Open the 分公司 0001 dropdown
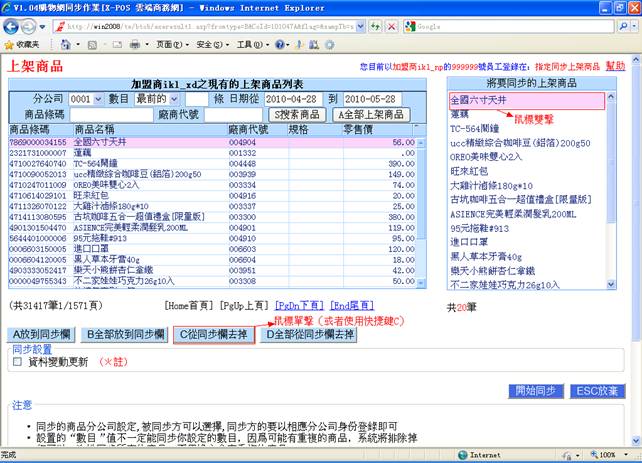The width and height of the screenshot is (642, 463). (85, 100)
